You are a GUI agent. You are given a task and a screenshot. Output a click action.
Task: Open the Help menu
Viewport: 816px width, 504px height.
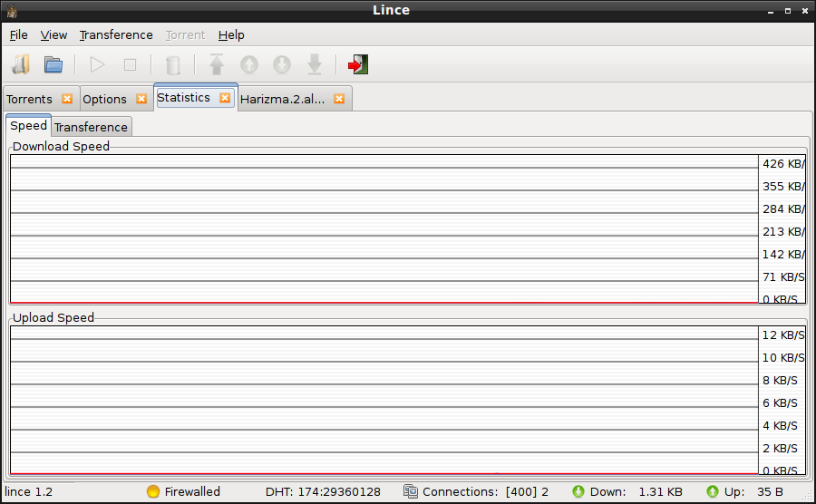click(231, 34)
